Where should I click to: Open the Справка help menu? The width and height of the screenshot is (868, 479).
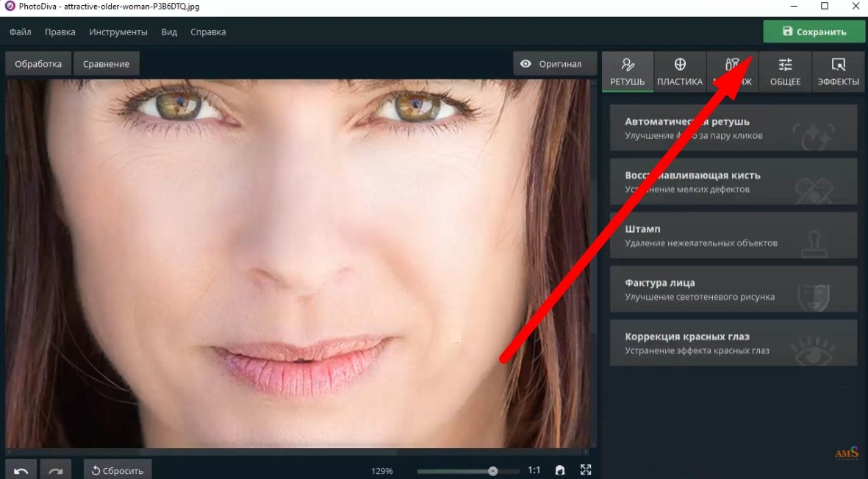coord(208,32)
